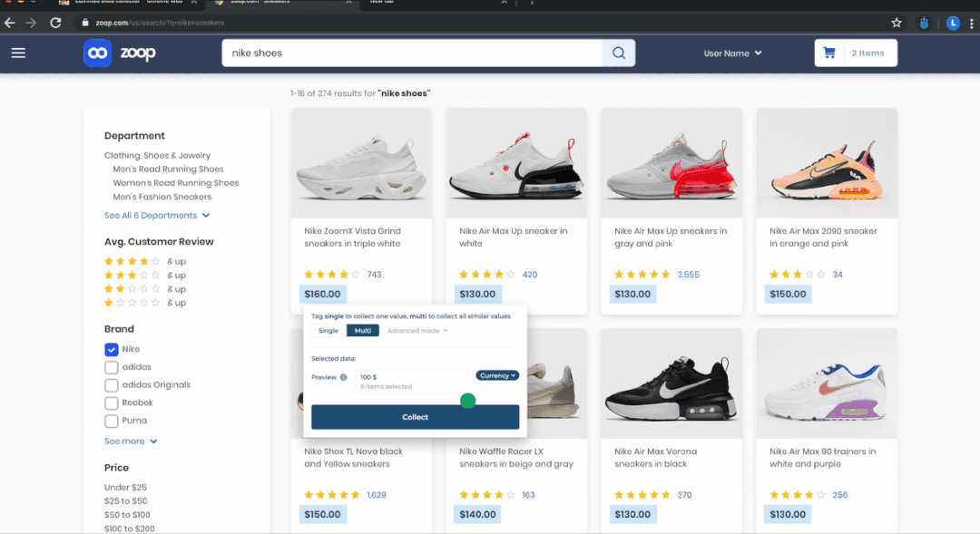Go forward in browser

[31, 23]
